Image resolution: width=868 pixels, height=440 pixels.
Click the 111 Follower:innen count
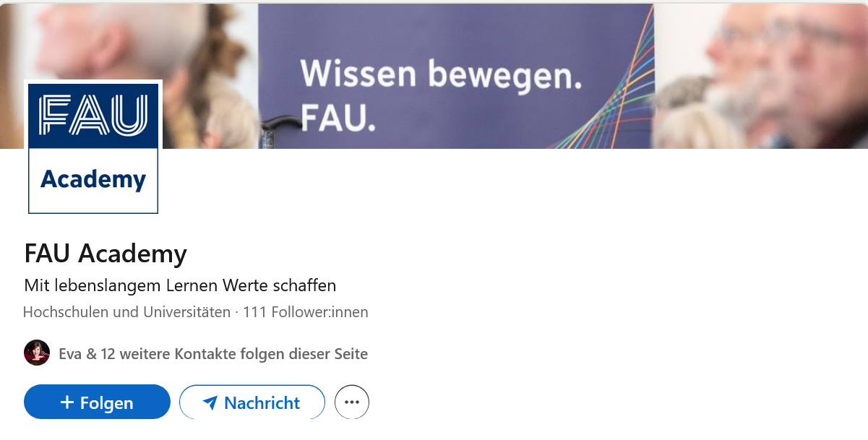[306, 312]
